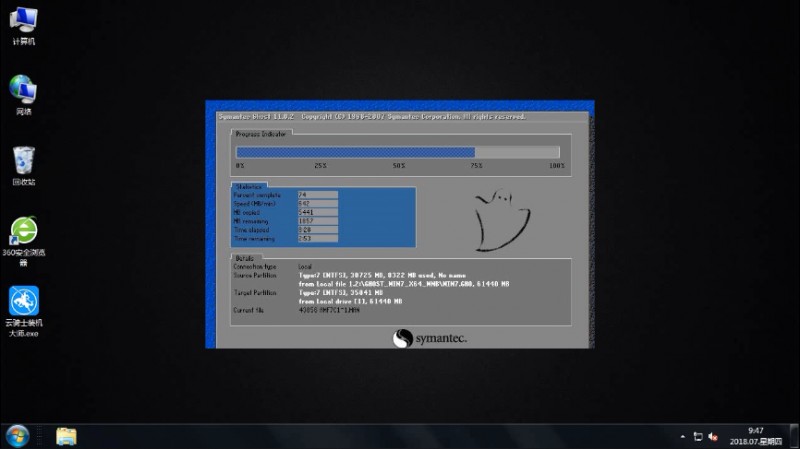Click the Symantec logo

point(430,338)
